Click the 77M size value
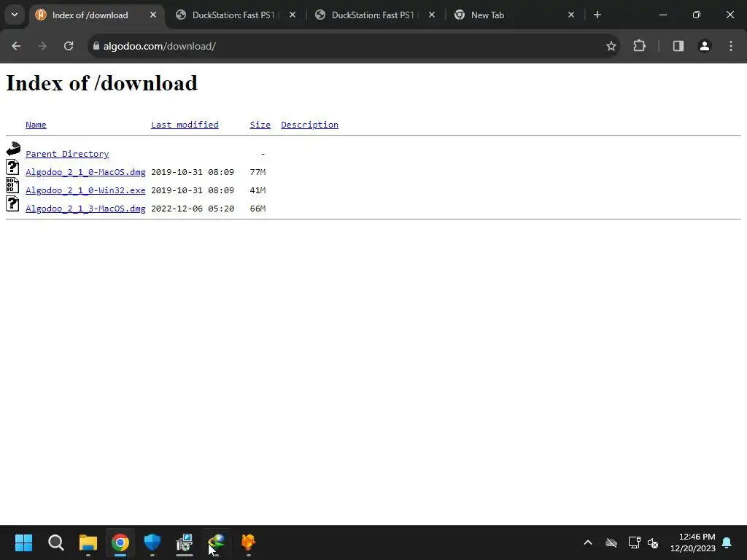 [x=258, y=172]
